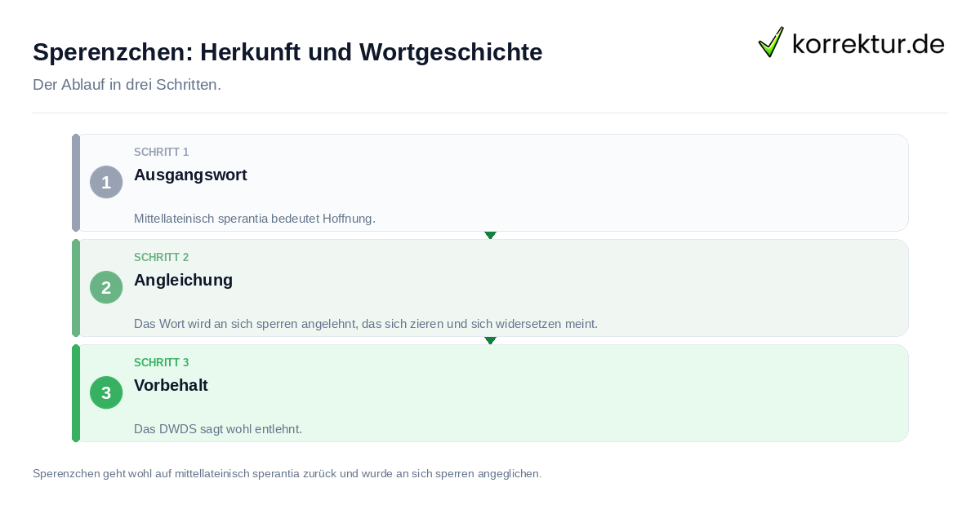Click the 'SCHRITT 1' label
The width and height of the screenshot is (980, 514).
[162, 152]
